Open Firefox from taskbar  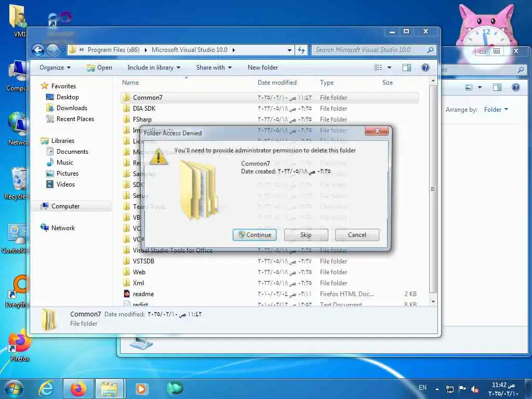[x=78, y=389]
